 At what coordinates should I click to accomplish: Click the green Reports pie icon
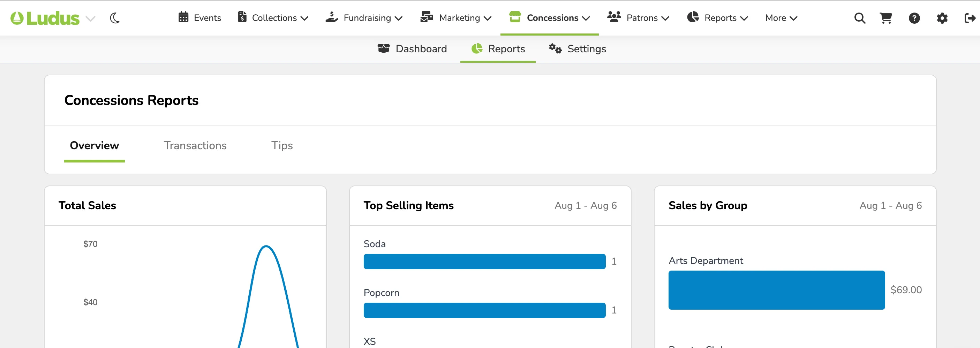point(477,48)
